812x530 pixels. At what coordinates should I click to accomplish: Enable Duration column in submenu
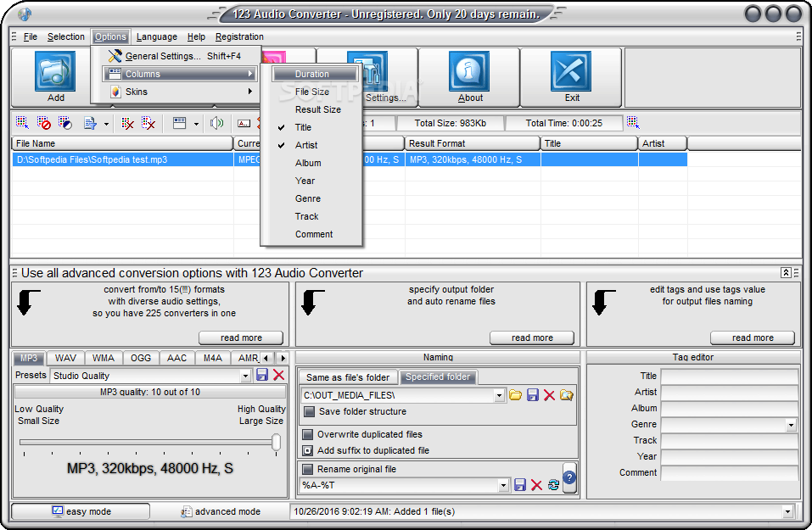(315, 74)
